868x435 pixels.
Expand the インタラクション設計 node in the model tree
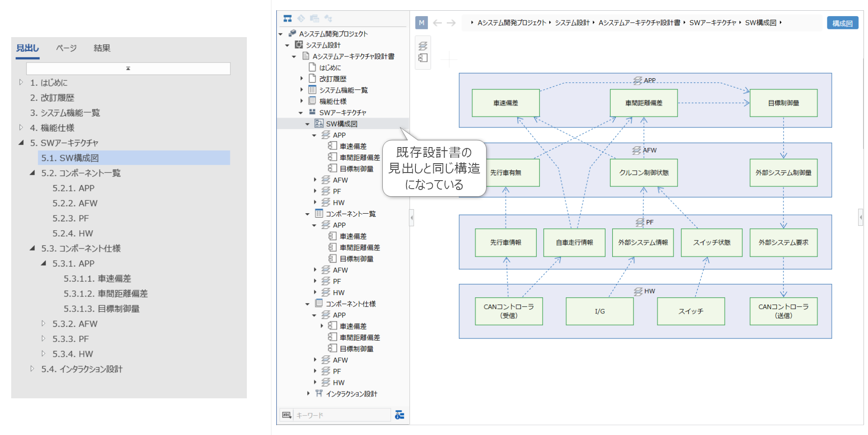pos(308,393)
